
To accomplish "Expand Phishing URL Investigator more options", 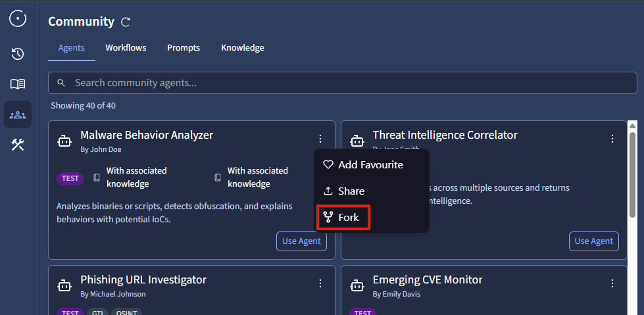I will coord(320,283).
